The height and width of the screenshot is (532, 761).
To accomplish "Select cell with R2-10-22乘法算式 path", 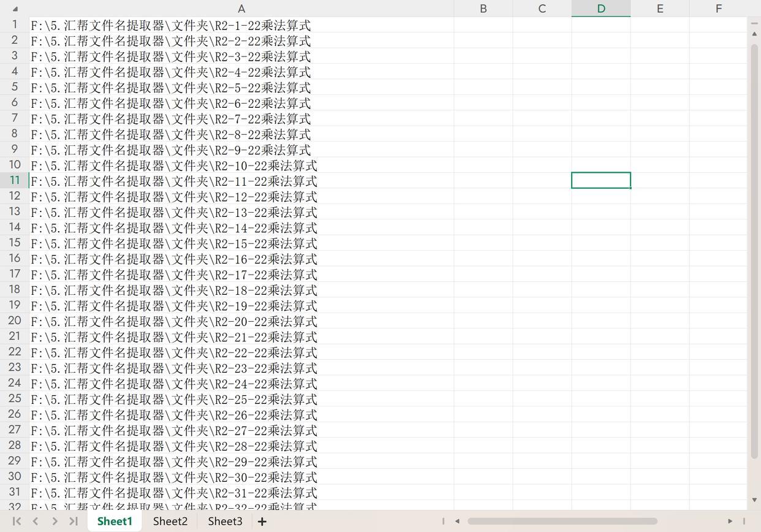I will (x=241, y=165).
